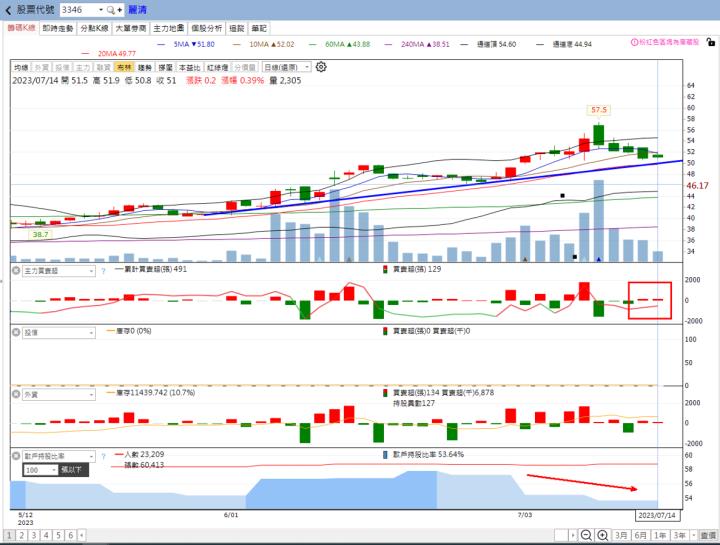Open the stock code 3346 dropdown
720x545 pixels.
[101, 10]
